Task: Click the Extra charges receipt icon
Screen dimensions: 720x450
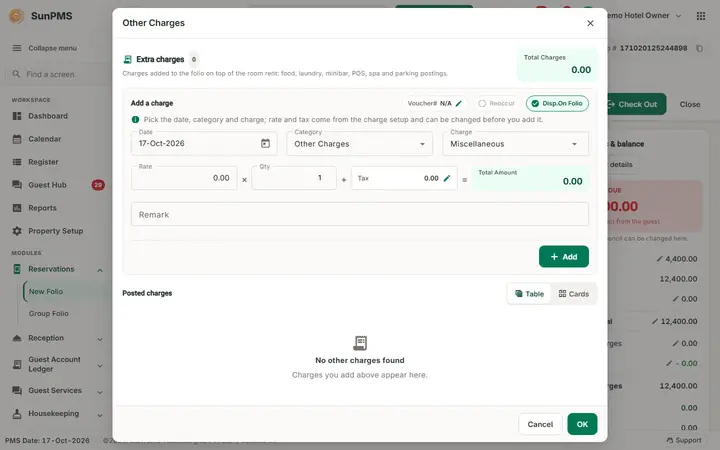Action: [x=128, y=59]
